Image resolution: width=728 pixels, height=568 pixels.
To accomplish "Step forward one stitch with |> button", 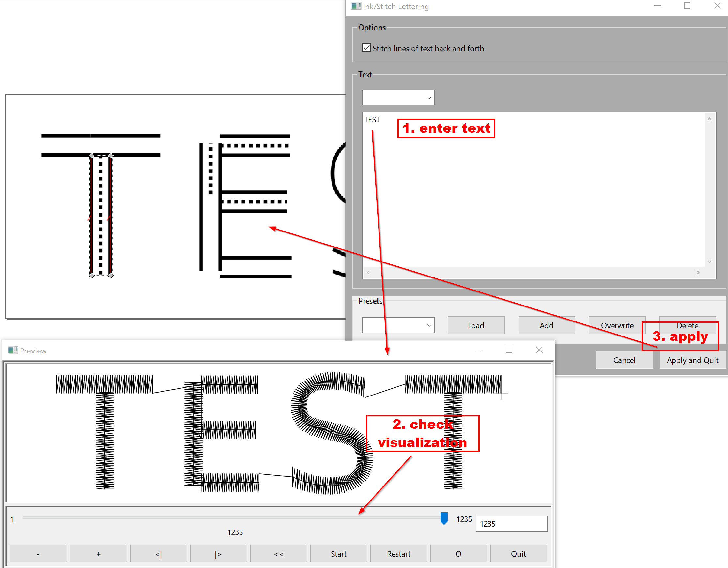I will coord(218,554).
